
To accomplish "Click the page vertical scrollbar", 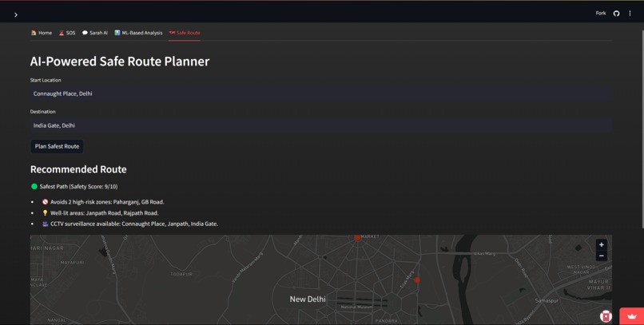I will coord(642,129).
